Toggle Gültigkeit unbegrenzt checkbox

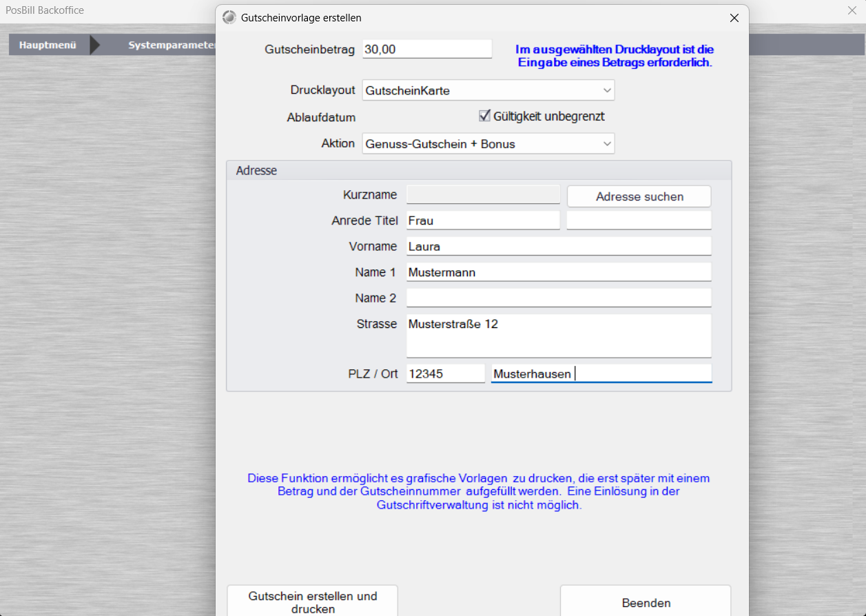tap(484, 116)
